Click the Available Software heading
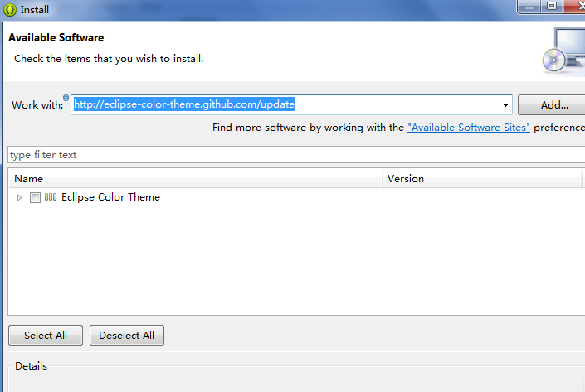The height and width of the screenshot is (392, 585). point(56,37)
